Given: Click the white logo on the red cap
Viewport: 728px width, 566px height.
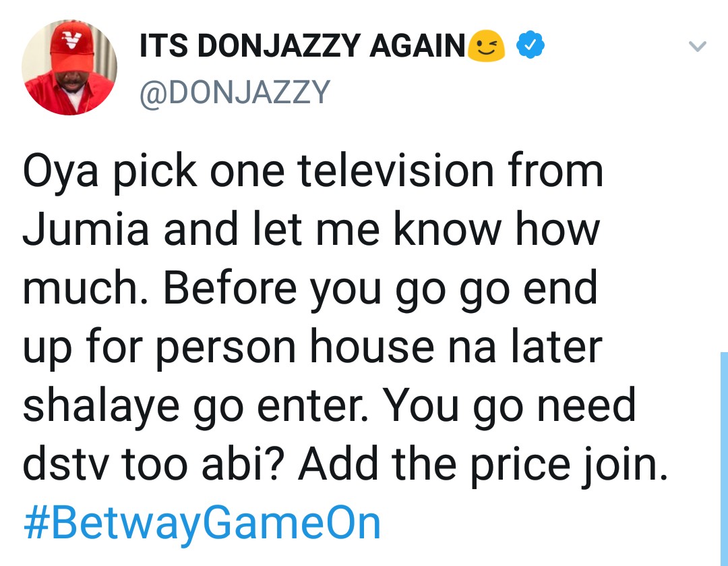Looking at the screenshot, I should (x=71, y=40).
